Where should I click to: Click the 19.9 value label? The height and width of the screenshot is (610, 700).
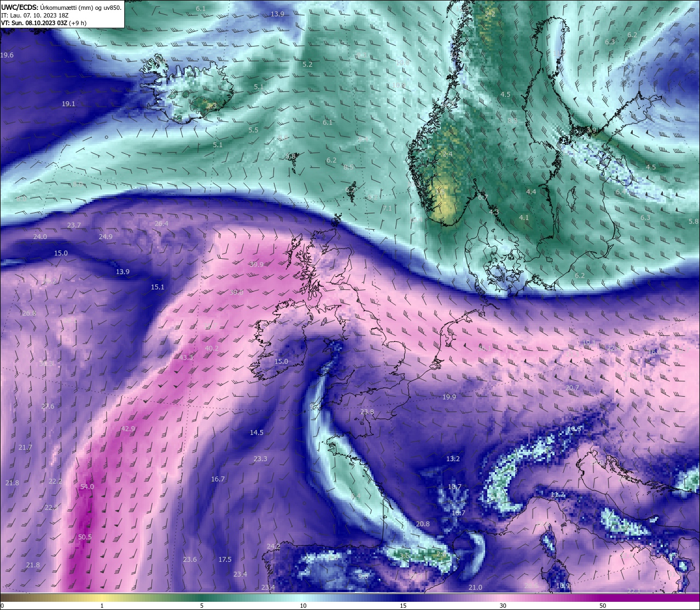point(449,397)
